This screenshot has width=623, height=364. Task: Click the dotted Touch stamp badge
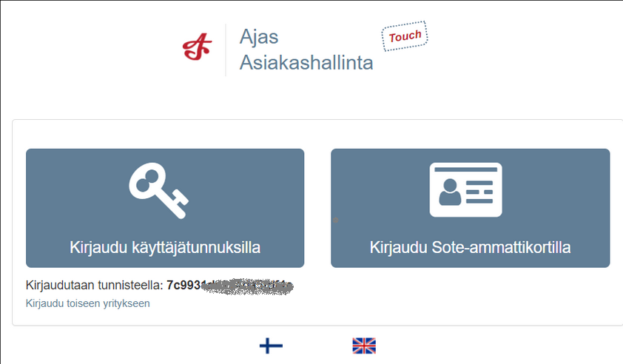(x=405, y=36)
